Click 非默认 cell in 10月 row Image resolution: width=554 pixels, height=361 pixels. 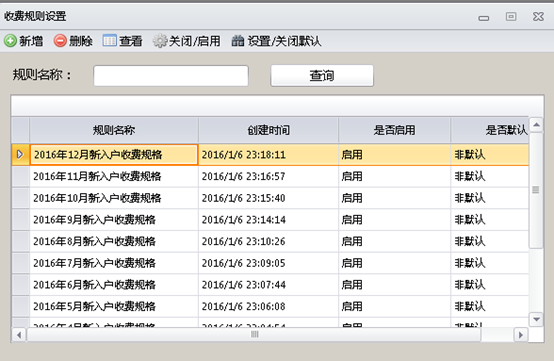pos(490,198)
